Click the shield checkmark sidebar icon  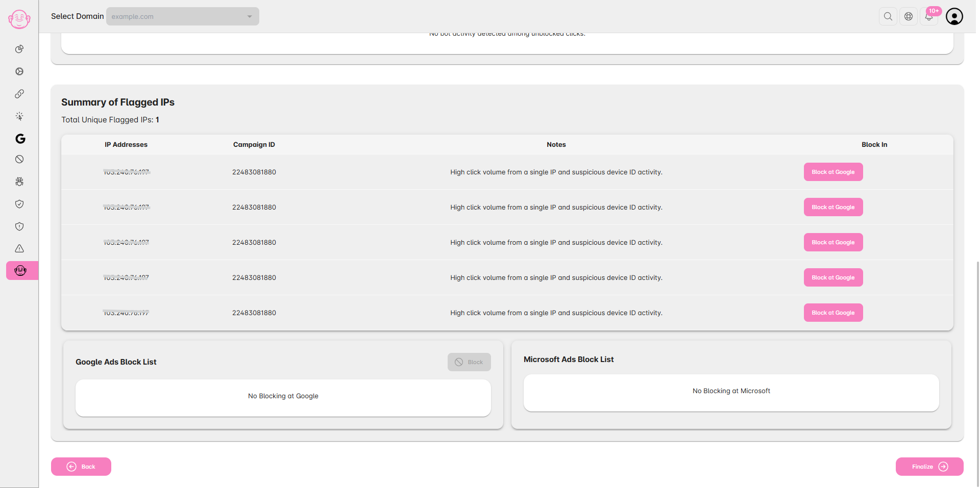click(x=19, y=204)
